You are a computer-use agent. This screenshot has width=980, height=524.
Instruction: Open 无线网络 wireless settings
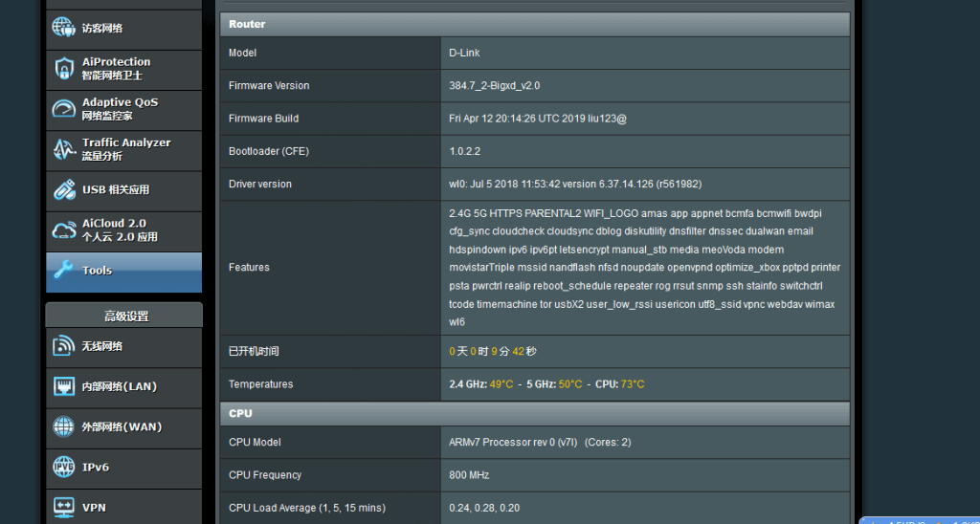(123, 347)
